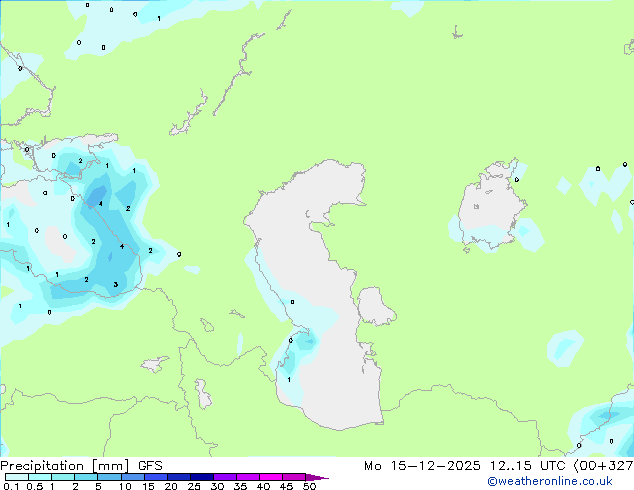Select the 10–15 mm legend color box
634x490 pixels.
coord(132,477)
